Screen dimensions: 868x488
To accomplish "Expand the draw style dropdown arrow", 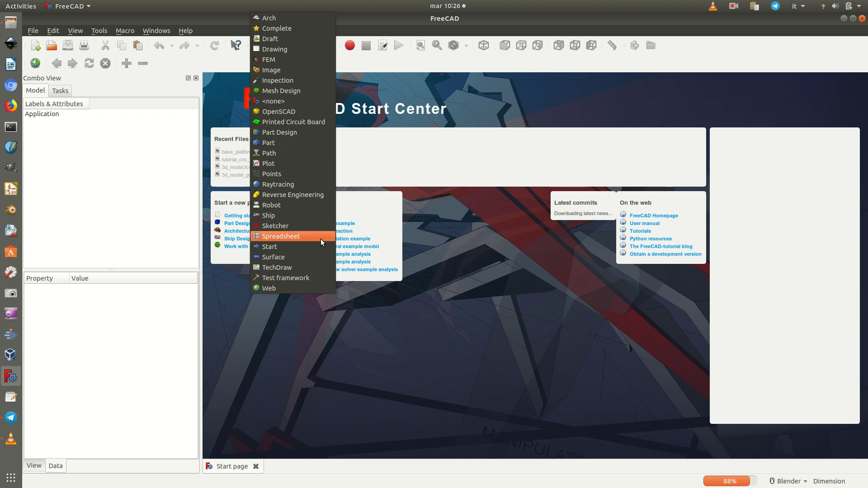I will (x=466, y=46).
